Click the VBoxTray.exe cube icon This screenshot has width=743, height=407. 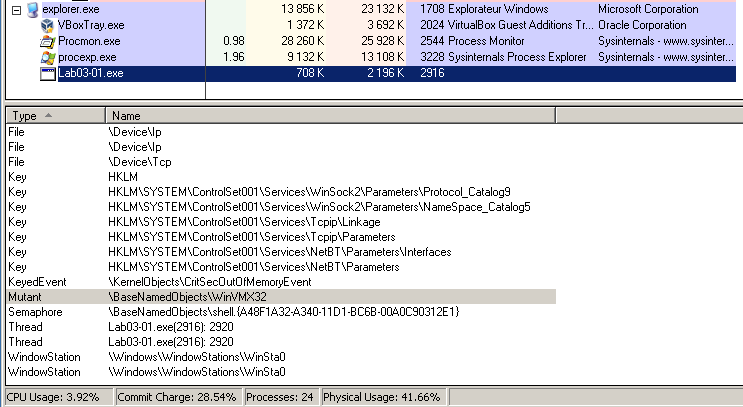pos(47,24)
